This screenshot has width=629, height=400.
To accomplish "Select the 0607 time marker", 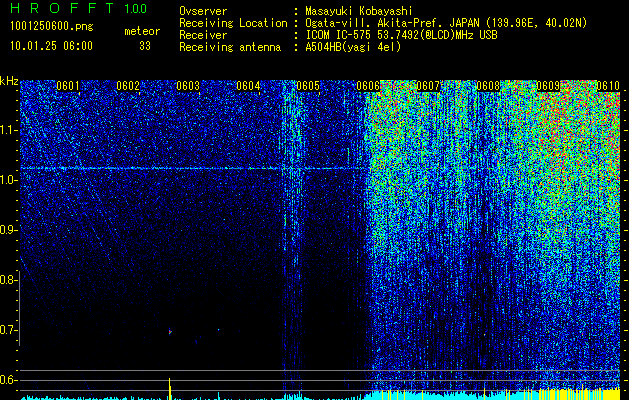I will 428,86.
